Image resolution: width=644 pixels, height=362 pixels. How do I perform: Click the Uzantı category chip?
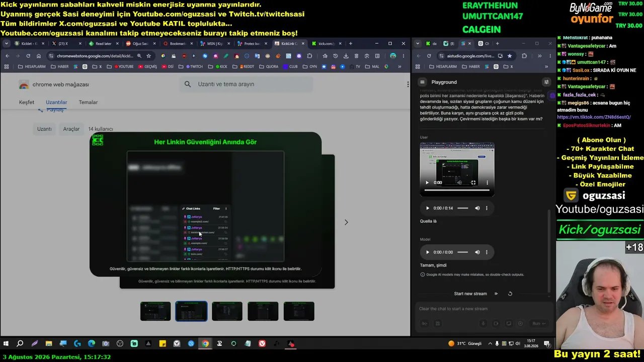pos(44,129)
